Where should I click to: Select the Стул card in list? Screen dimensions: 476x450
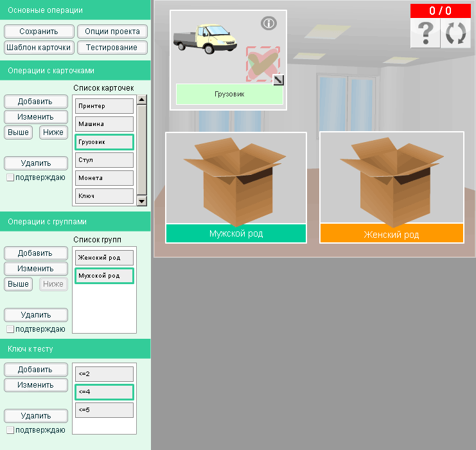105,160
